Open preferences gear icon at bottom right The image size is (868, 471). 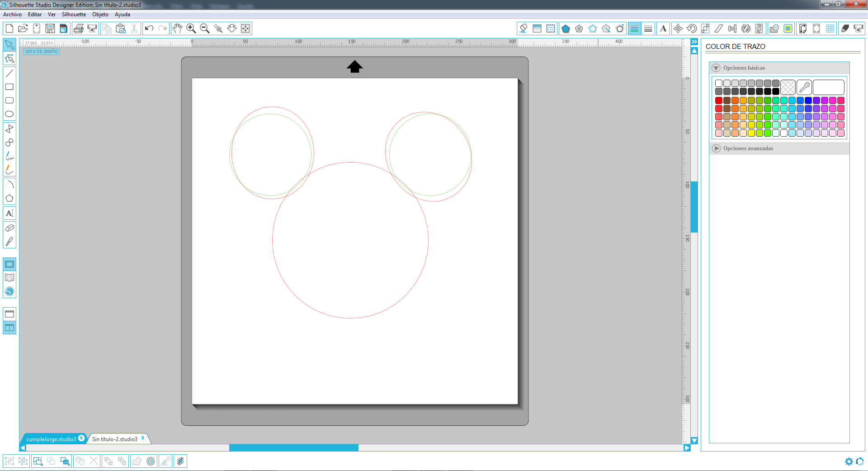(x=849, y=461)
